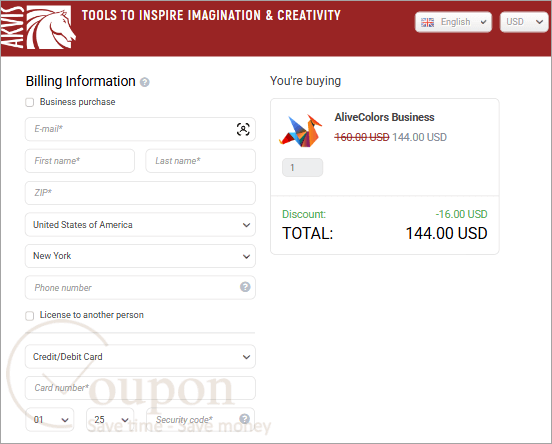Image resolution: width=552 pixels, height=444 pixels.
Task: Click the UK flag icon in language selector
Action: point(427,22)
